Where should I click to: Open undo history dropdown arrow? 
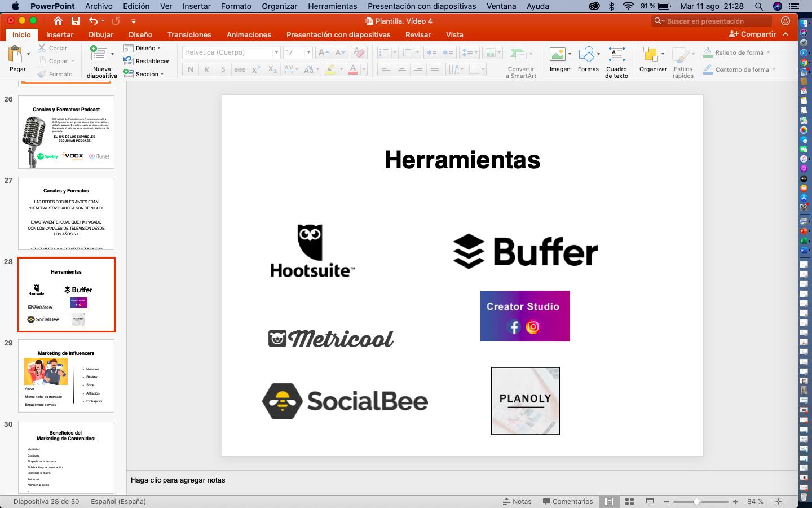pyautogui.click(x=103, y=21)
